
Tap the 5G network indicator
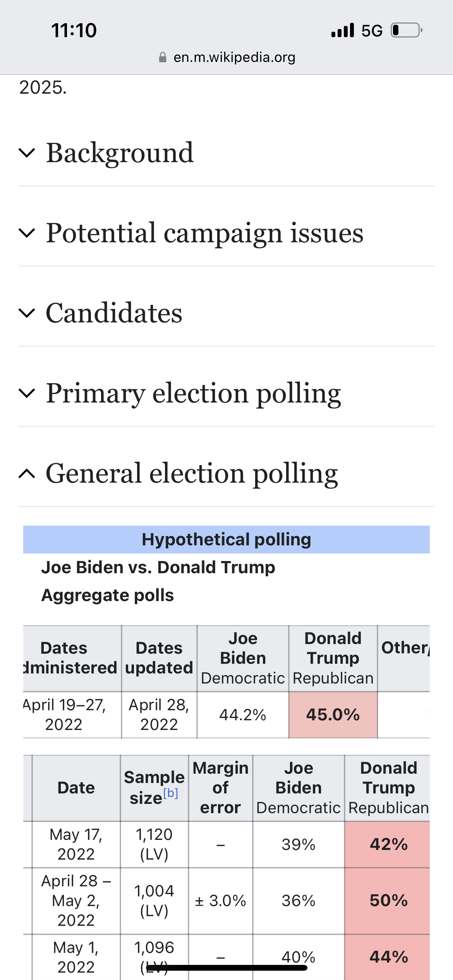(x=372, y=31)
